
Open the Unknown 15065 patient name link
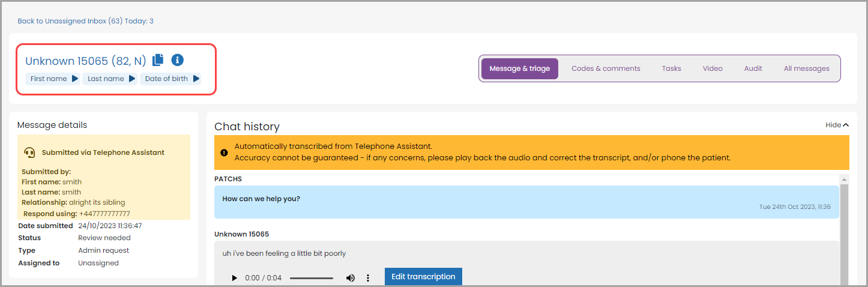coord(85,61)
